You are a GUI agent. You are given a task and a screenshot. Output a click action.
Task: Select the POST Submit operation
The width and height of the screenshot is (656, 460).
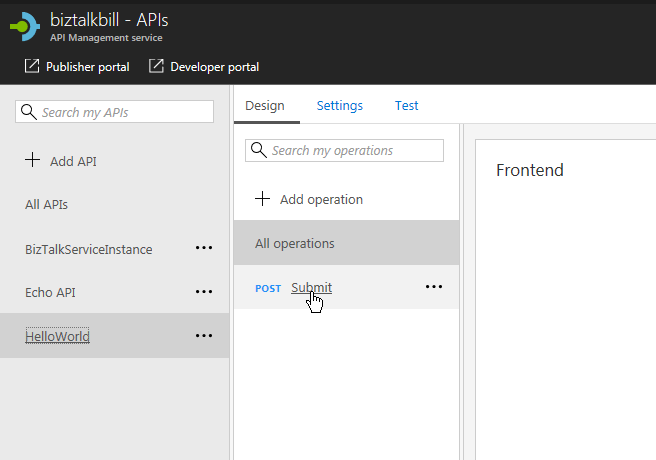(311, 288)
